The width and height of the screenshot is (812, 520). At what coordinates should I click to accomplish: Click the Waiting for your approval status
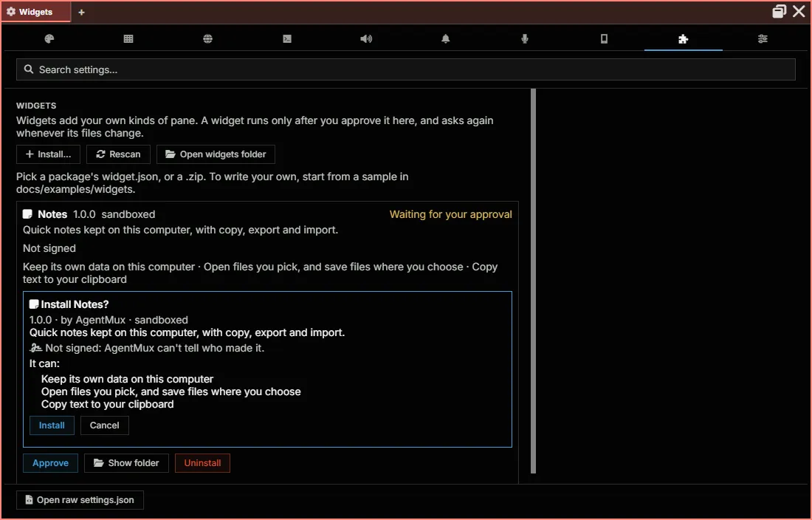[x=450, y=214]
